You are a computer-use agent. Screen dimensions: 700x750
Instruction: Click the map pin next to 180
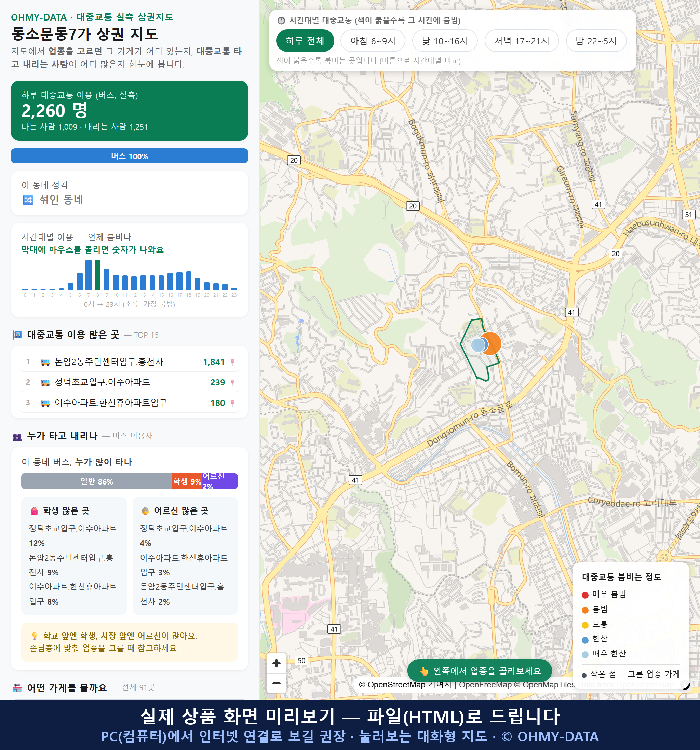click(232, 403)
